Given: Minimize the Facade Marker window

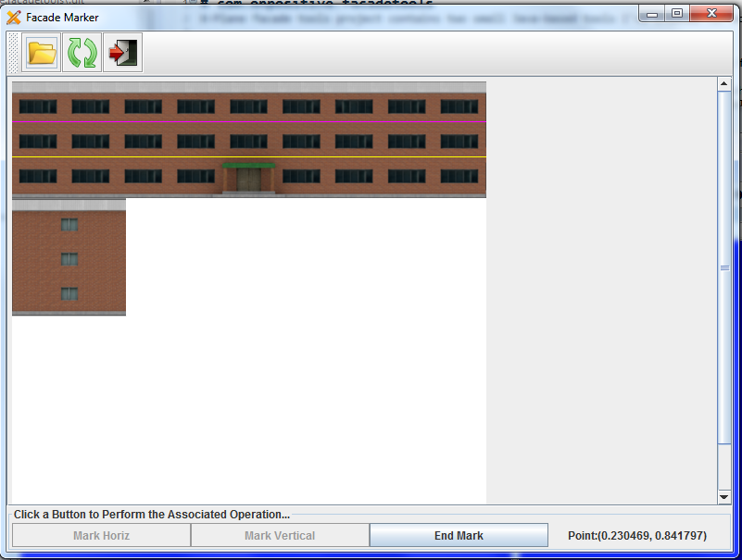Looking at the screenshot, I should [x=652, y=14].
